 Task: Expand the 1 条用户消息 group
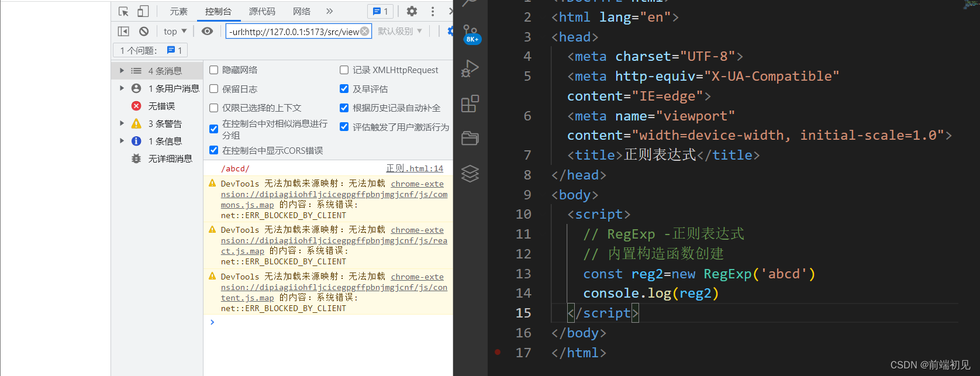click(x=122, y=88)
